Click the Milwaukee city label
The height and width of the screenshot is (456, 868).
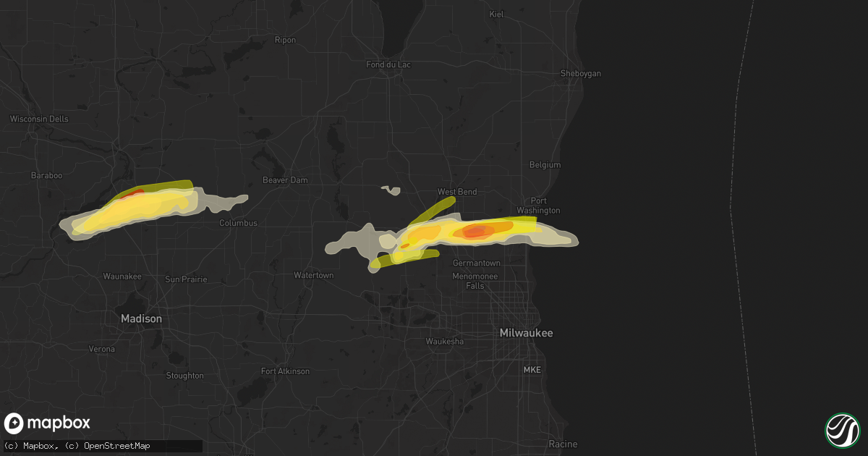(527, 333)
